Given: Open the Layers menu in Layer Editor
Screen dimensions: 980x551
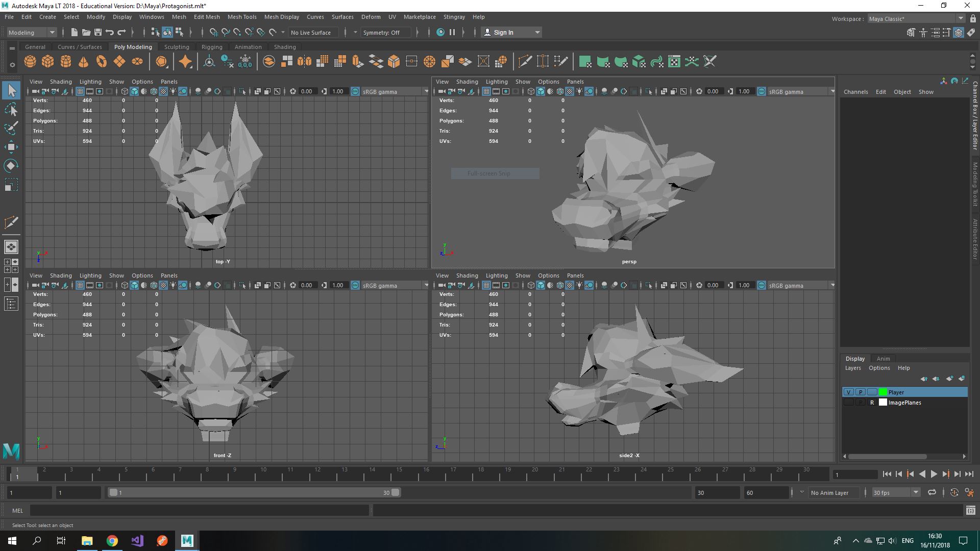Looking at the screenshot, I should (853, 368).
